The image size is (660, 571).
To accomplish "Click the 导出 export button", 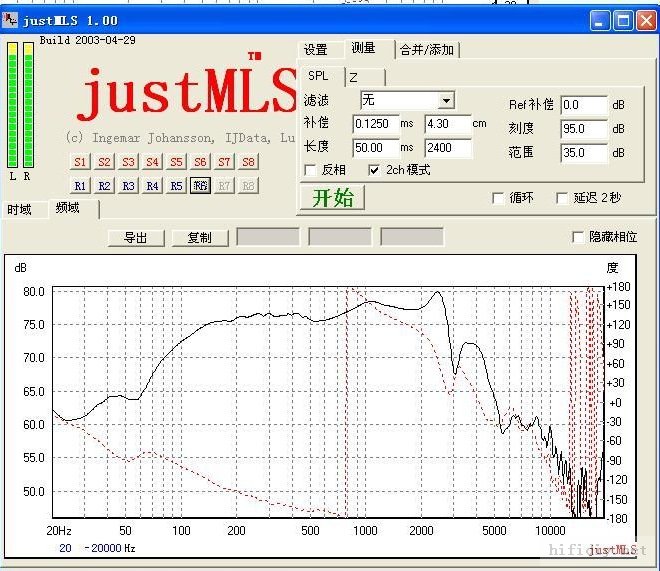I will point(135,238).
